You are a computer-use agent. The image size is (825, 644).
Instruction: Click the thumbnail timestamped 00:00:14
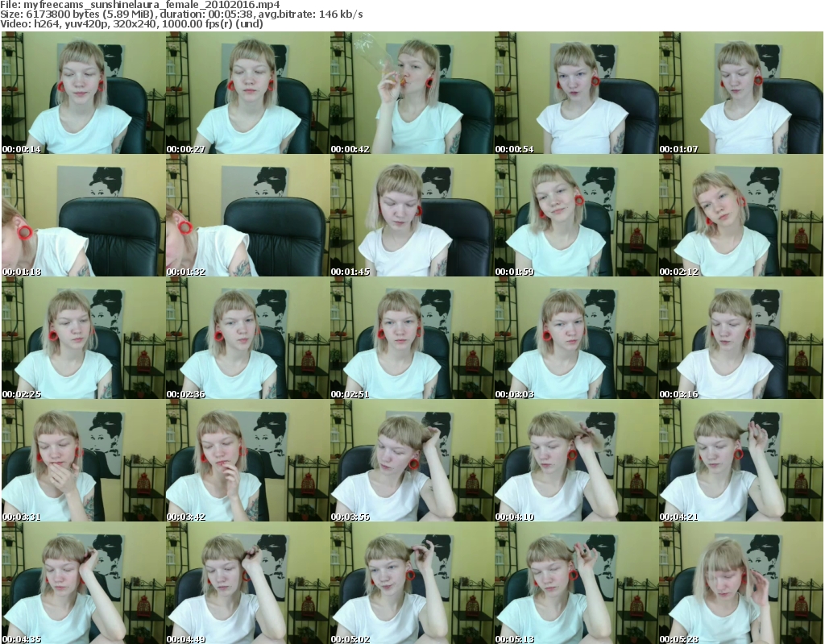pyautogui.click(x=83, y=93)
